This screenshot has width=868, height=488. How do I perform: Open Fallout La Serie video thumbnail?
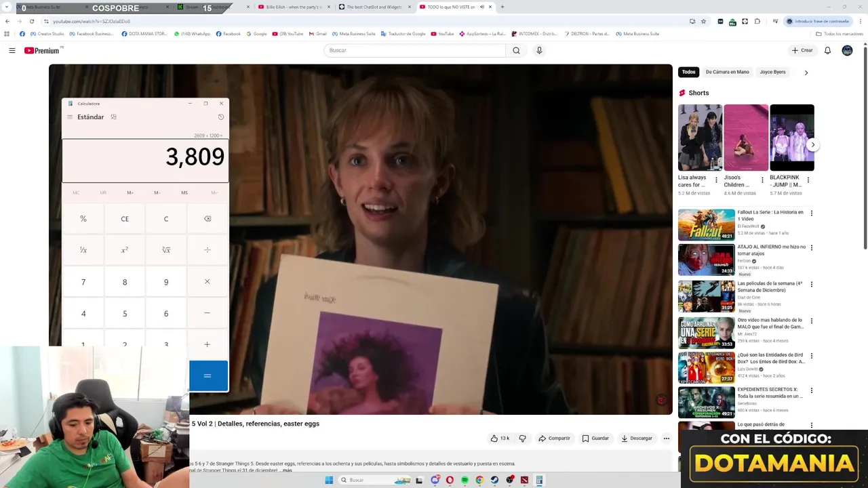(707, 224)
